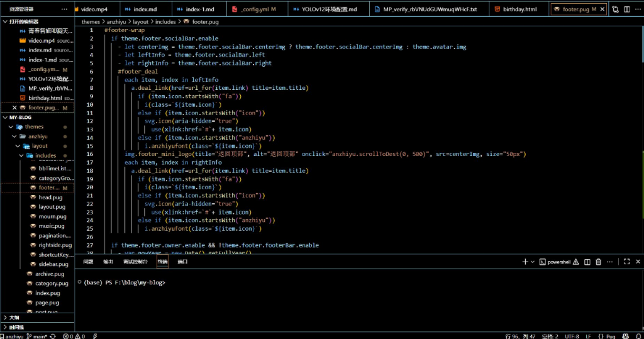Image resolution: width=644 pixels, height=339 pixels.
Task: Maximize the terminal panel size
Action: point(625,262)
